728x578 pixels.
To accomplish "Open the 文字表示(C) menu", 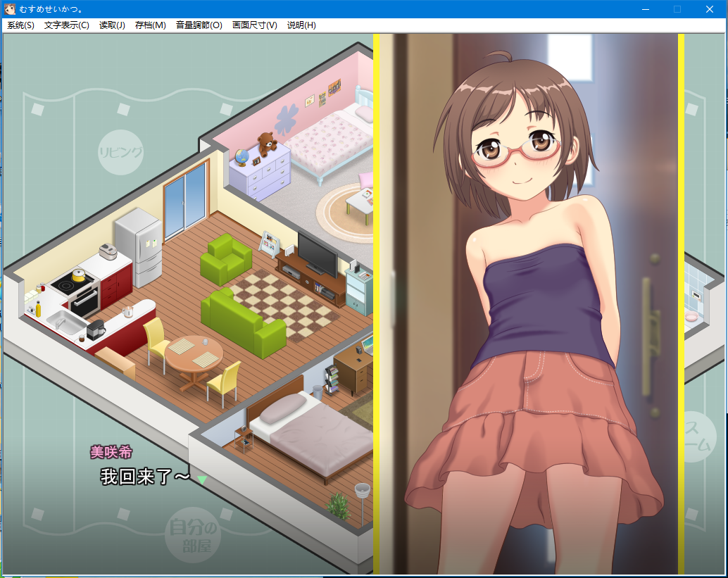I will point(66,25).
